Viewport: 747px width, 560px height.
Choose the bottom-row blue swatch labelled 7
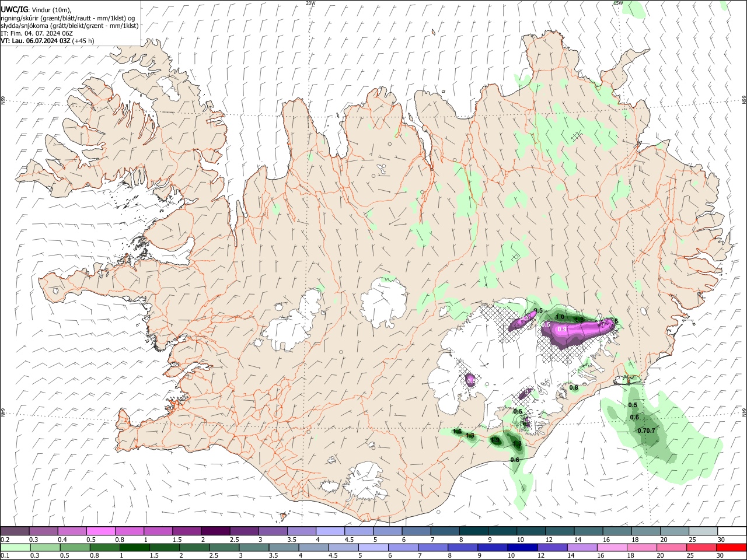pos(432,547)
